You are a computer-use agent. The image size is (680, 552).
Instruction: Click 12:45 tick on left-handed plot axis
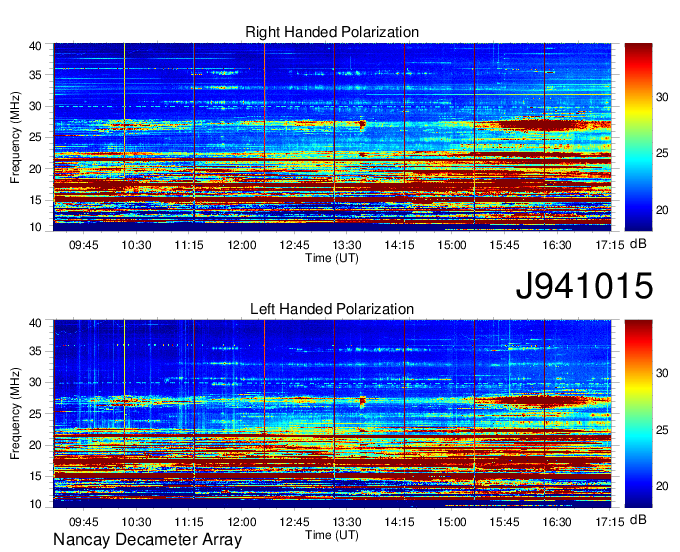294,522
